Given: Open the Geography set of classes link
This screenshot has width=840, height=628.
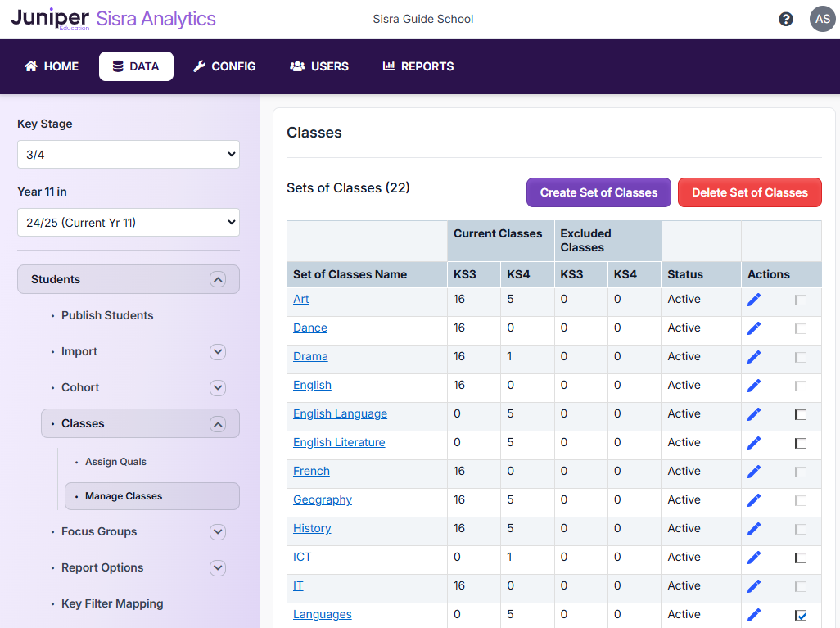Looking at the screenshot, I should 322,499.
